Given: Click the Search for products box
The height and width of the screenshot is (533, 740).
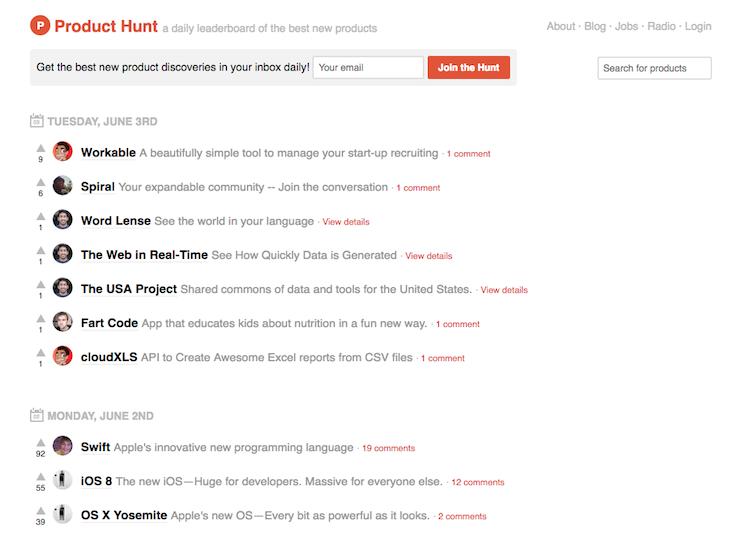Looking at the screenshot, I should [655, 68].
